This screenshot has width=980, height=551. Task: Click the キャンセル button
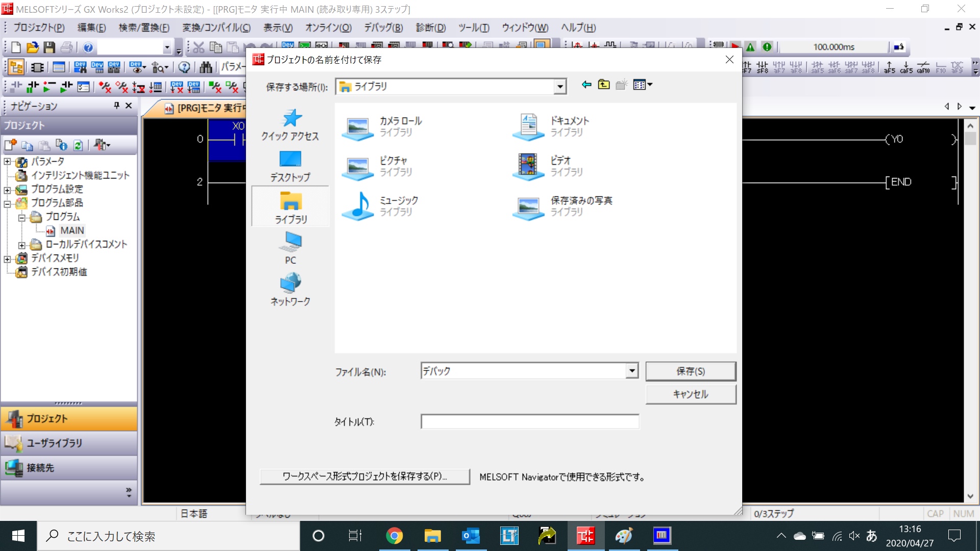(691, 394)
